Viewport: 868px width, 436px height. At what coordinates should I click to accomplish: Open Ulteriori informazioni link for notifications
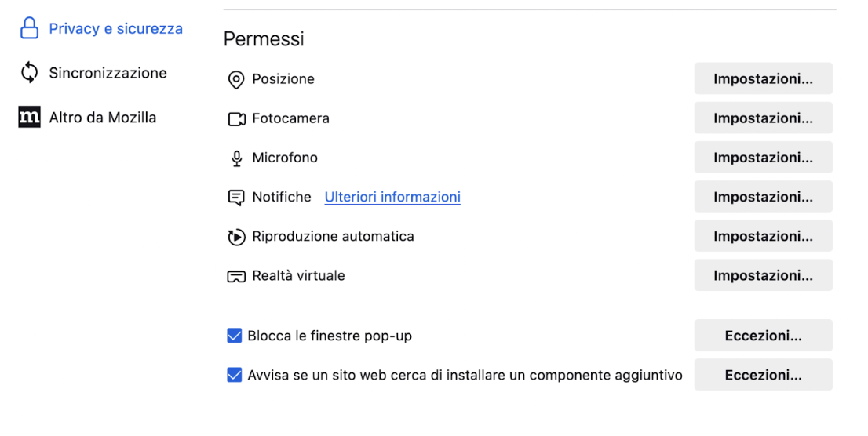[x=392, y=197]
